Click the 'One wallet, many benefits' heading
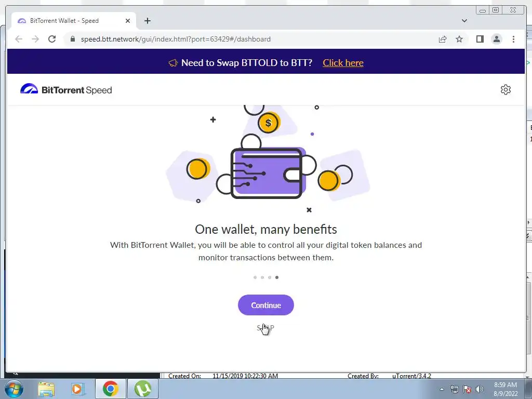The height and width of the screenshot is (399, 532). 266,229
